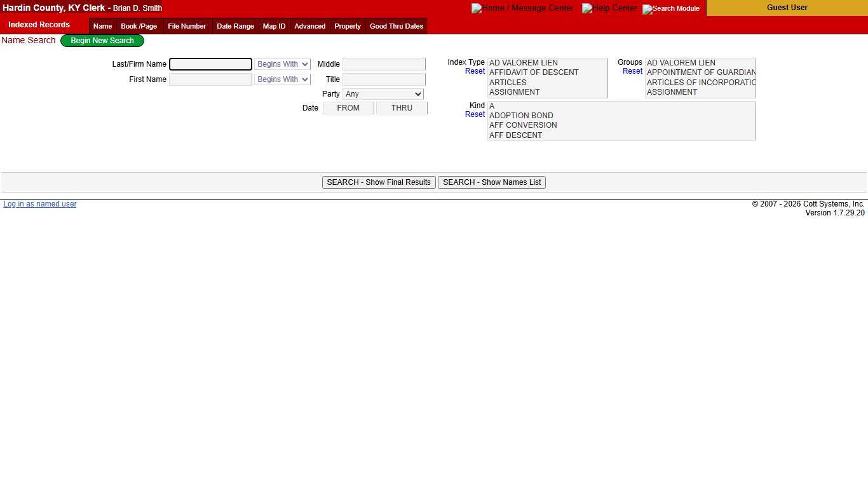Switch to the Advanced search tab
The image size is (868, 488).
point(309,26)
